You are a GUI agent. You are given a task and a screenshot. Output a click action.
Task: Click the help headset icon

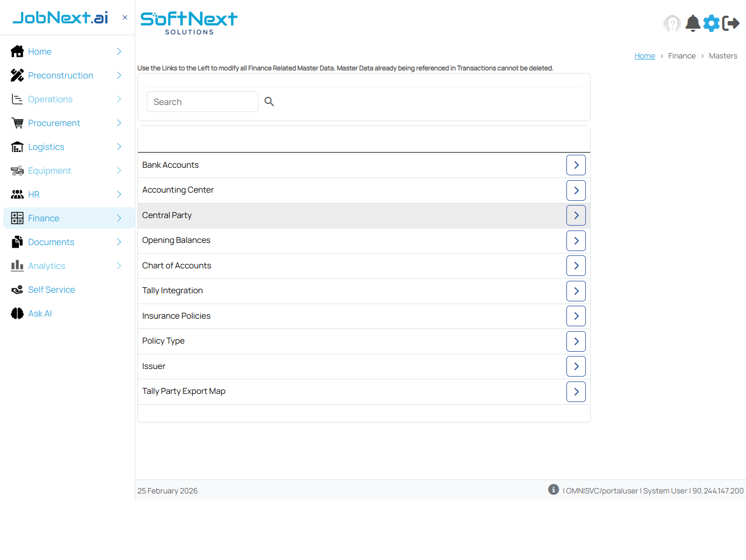672,23
